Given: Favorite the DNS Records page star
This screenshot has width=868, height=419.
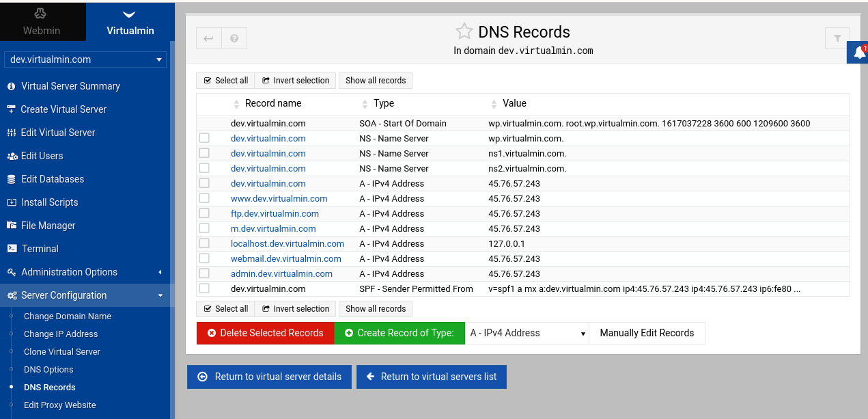Looking at the screenshot, I should [464, 31].
